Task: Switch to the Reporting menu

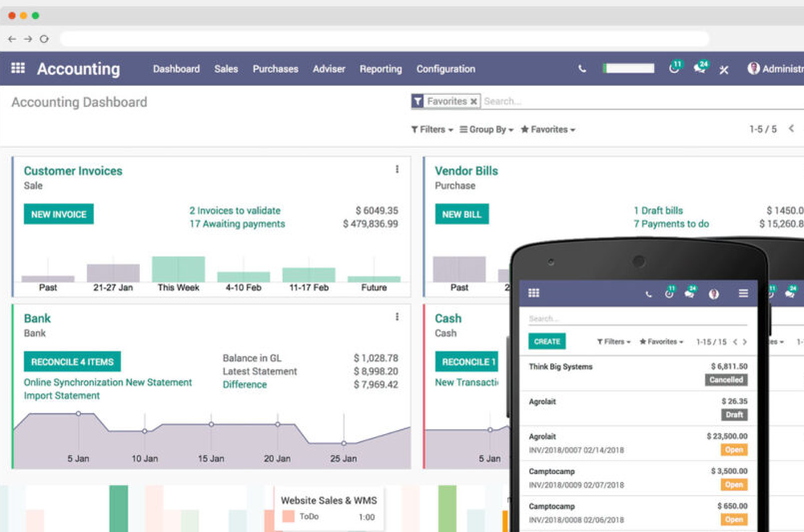Action: click(380, 69)
